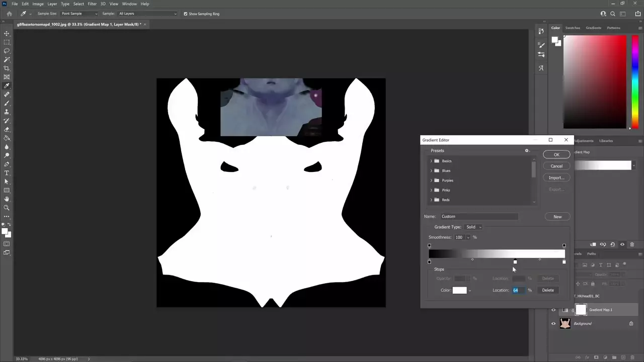
Task: Toggle the Show Sampling Ring checkbox
Action: pos(186,14)
